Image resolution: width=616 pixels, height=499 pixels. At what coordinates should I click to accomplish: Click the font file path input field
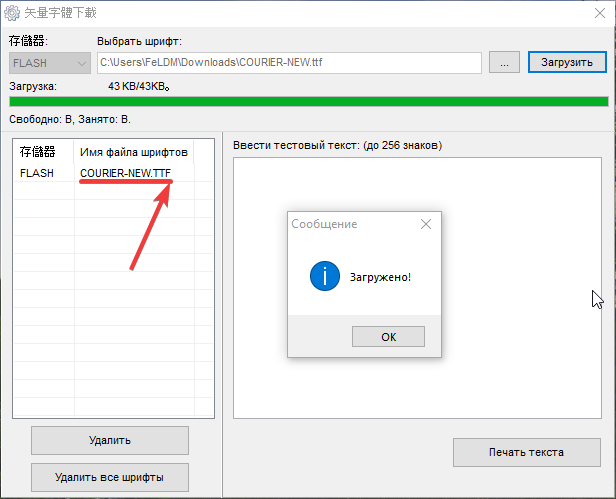pos(289,62)
